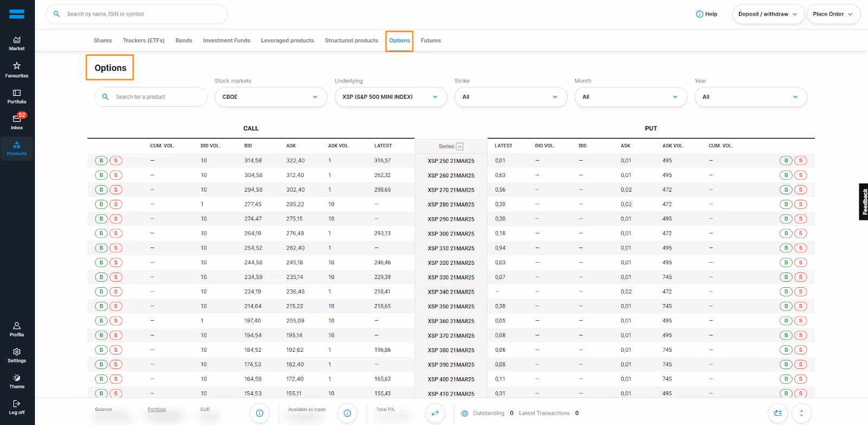Click call latest 293,13 value
This screenshot has width=868, height=425.
tap(382, 233)
